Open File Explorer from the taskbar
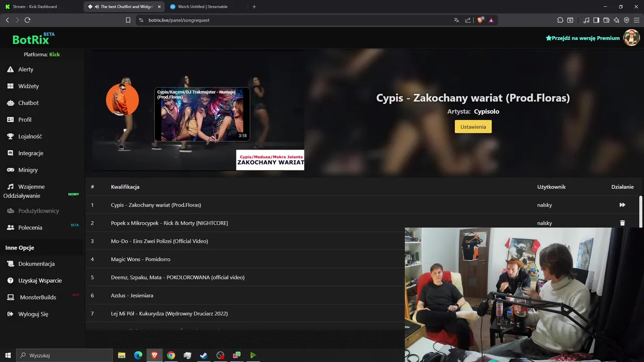The width and height of the screenshot is (644, 362). click(x=122, y=355)
